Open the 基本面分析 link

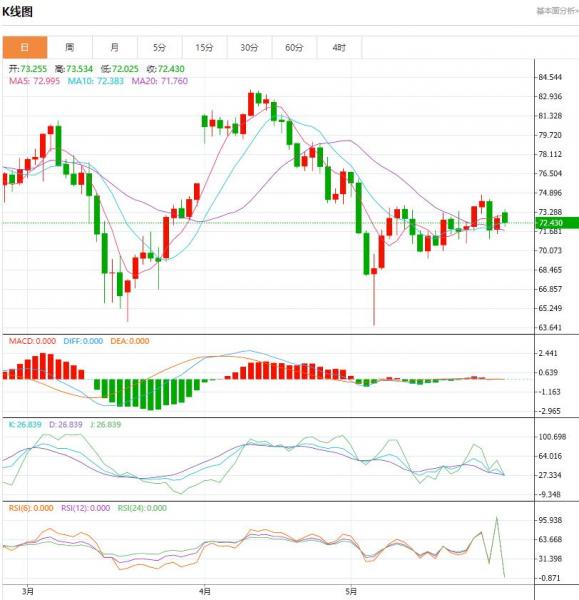click(x=558, y=11)
